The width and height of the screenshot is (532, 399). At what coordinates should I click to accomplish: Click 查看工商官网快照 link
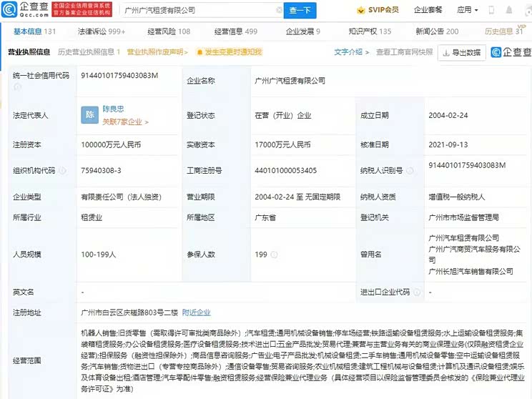[x=404, y=52]
